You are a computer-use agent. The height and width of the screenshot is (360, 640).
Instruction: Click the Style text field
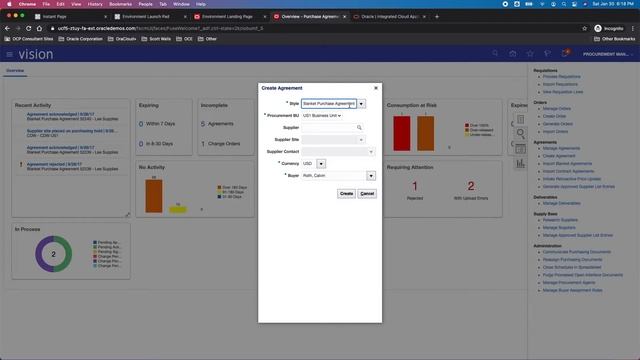coord(329,104)
